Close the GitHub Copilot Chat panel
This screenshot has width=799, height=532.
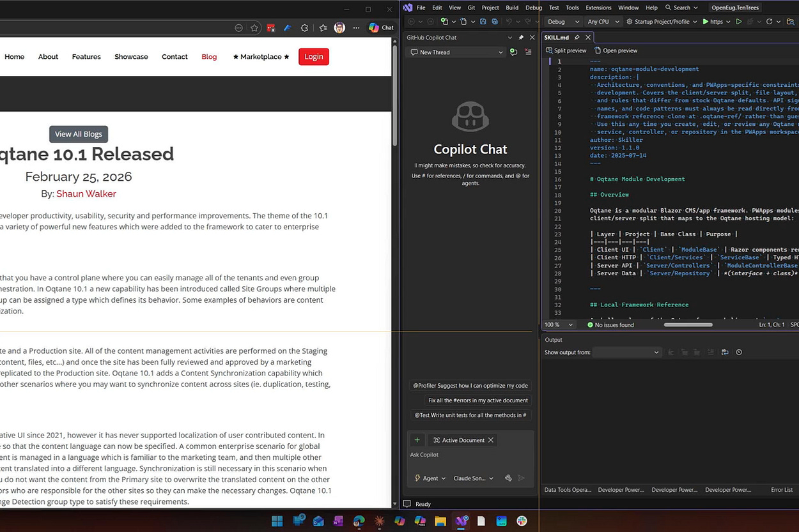tap(532, 38)
